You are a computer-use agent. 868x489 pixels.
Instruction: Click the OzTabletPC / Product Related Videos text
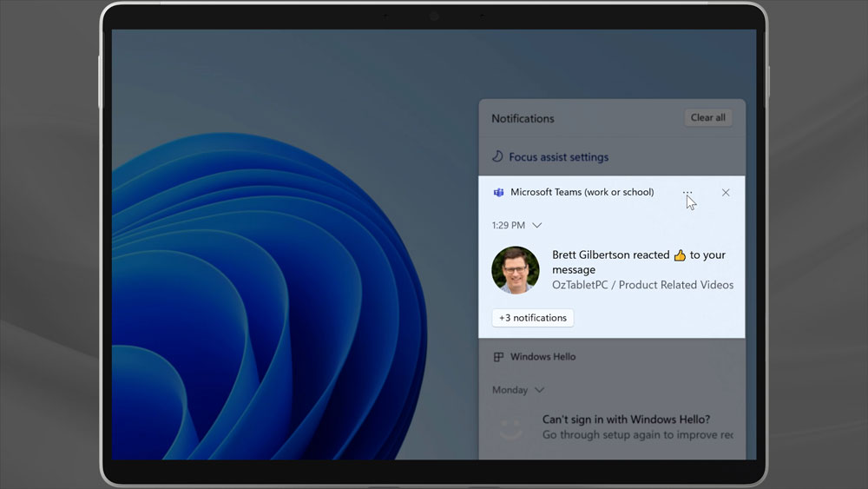pyautogui.click(x=642, y=285)
